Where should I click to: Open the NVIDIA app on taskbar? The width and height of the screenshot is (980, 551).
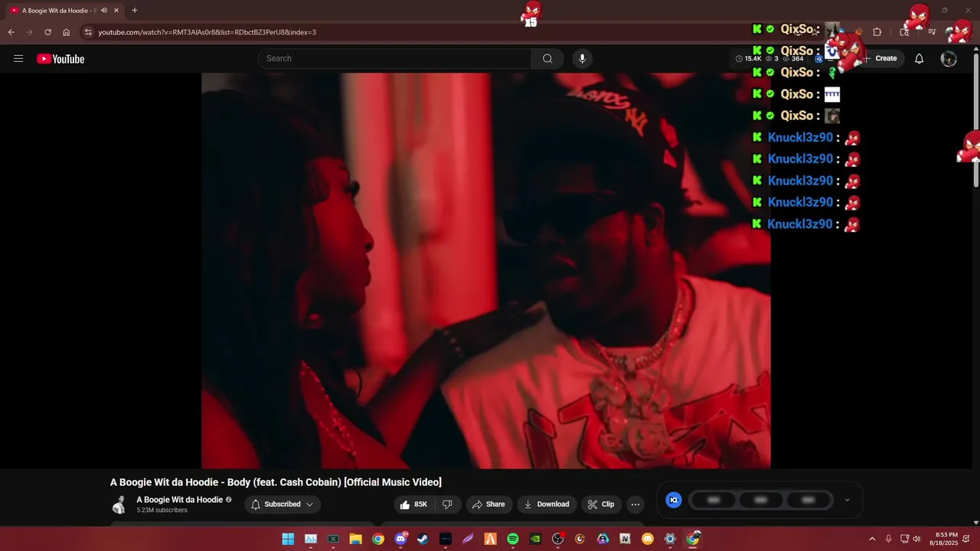click(x=535, y=539)
